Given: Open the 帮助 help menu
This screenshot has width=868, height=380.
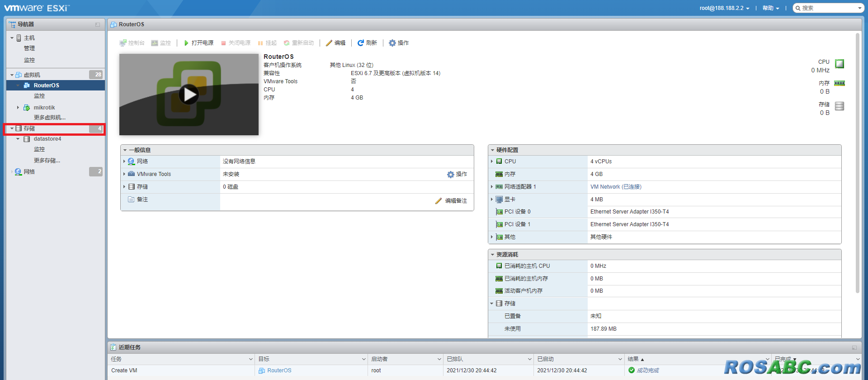Looking at the screenshot, I should tap(771, 8).
